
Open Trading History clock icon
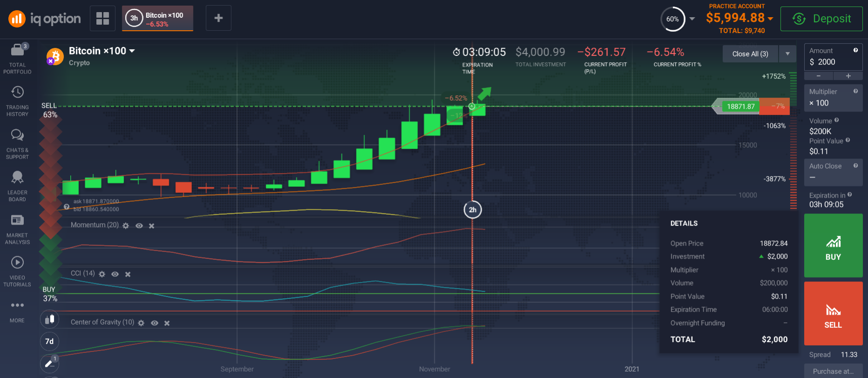click(17, 92)
